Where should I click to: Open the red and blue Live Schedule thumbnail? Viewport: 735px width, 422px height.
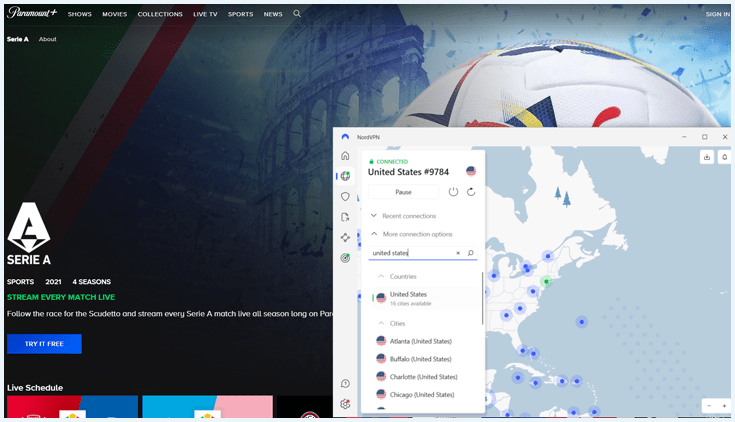coord(72,406)
